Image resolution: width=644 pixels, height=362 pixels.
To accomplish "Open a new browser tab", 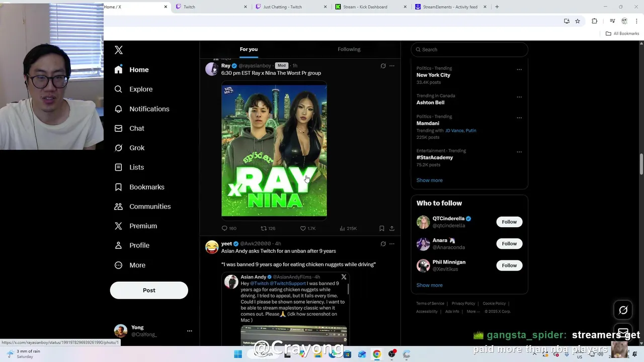I will tap(497, 7).
